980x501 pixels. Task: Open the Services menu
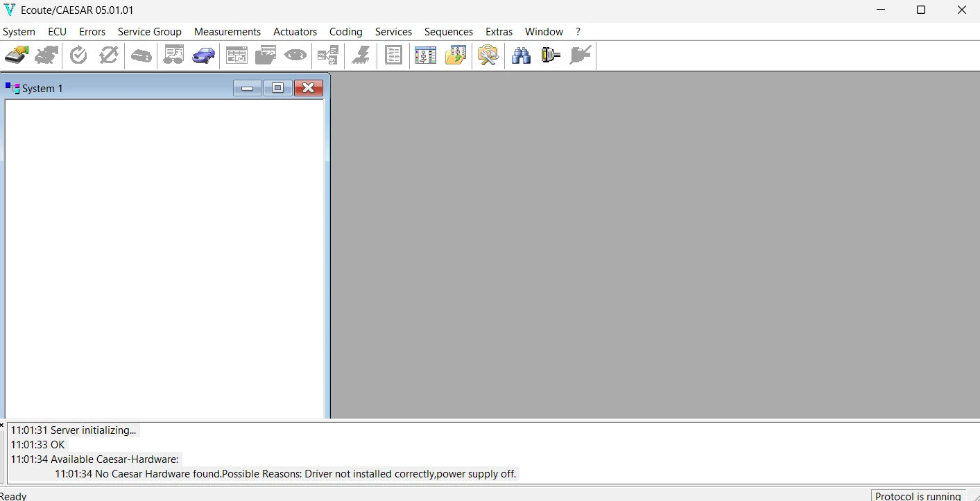click(393, 32)
